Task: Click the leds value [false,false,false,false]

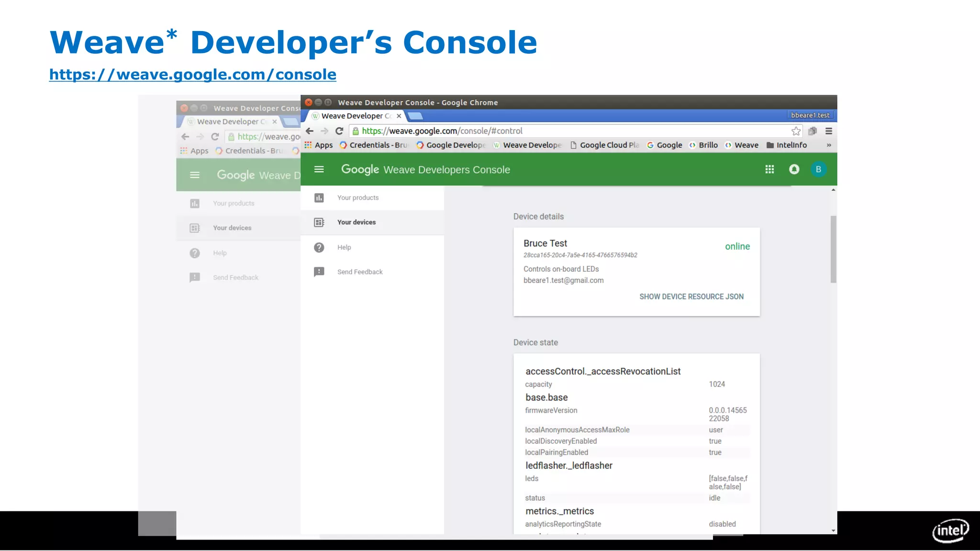Action: point(728,483)
